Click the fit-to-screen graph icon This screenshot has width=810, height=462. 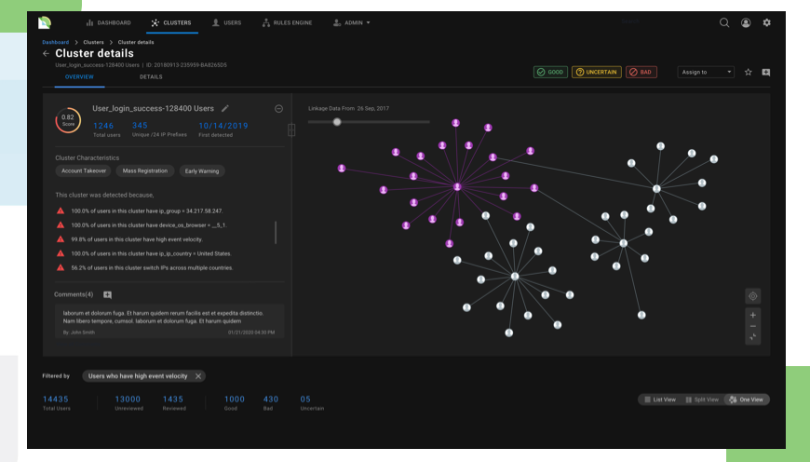point(753,337)
